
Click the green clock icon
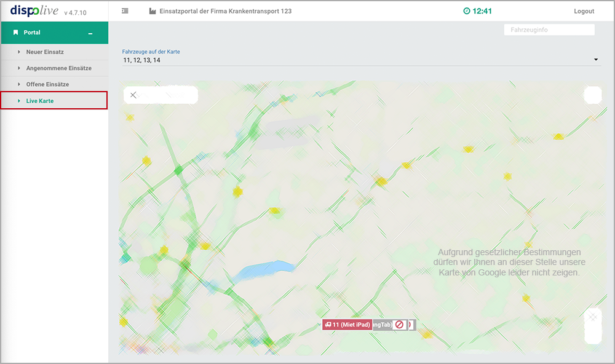pos(467,11)
